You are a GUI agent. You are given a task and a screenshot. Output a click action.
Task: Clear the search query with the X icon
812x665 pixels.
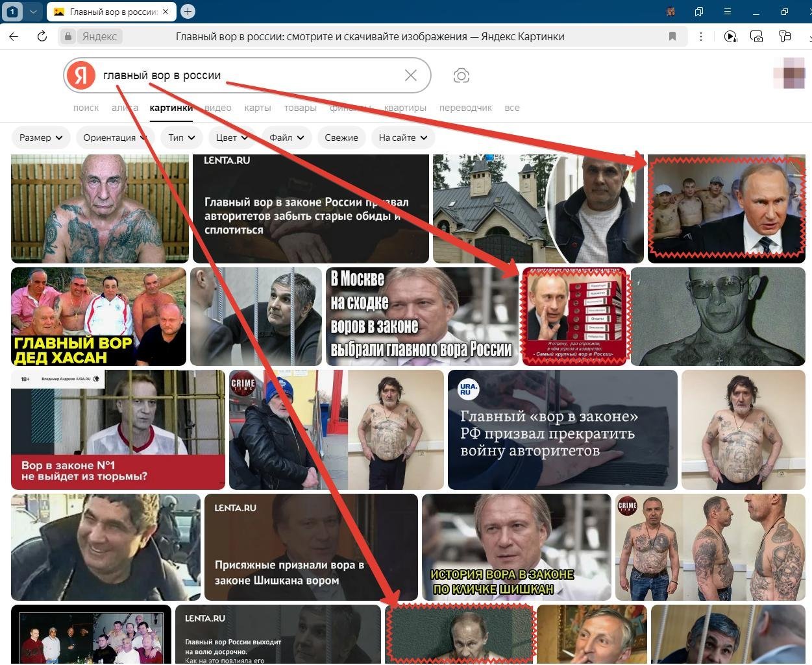(x=410, y=75)
